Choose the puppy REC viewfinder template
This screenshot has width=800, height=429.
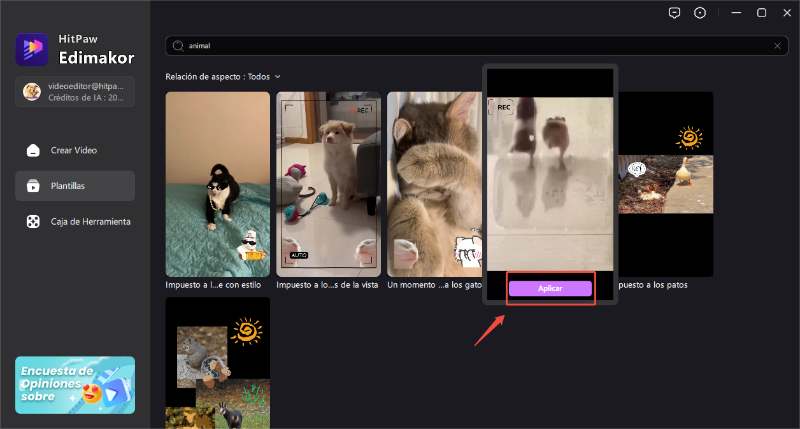click(x=328, y=184)
